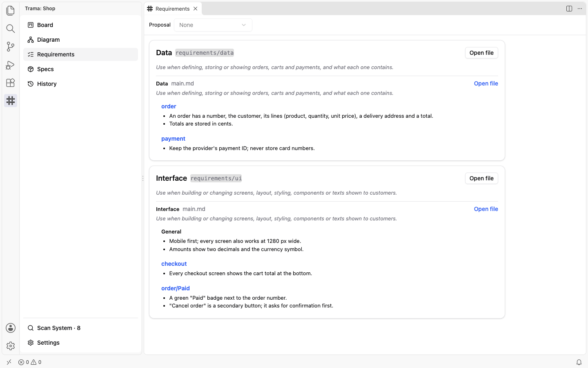Click the 'Mobile first' requirement bullet
588x368 pixels.
pos(235,241)
